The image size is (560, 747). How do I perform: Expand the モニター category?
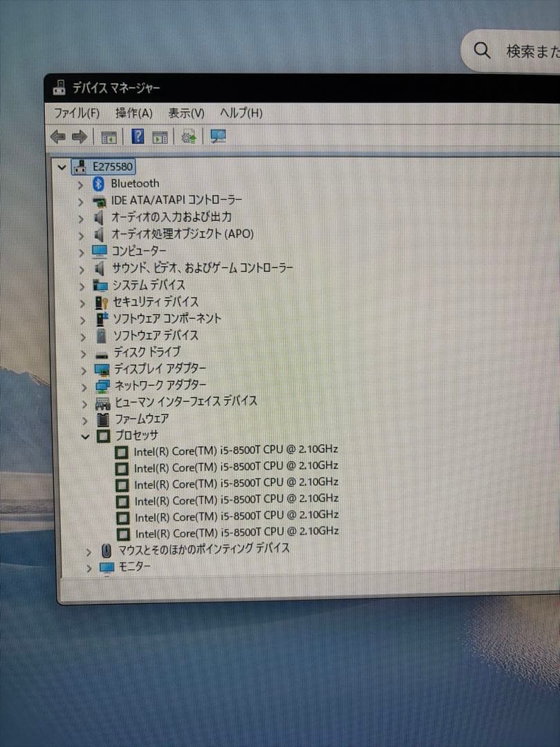point(88,569)
